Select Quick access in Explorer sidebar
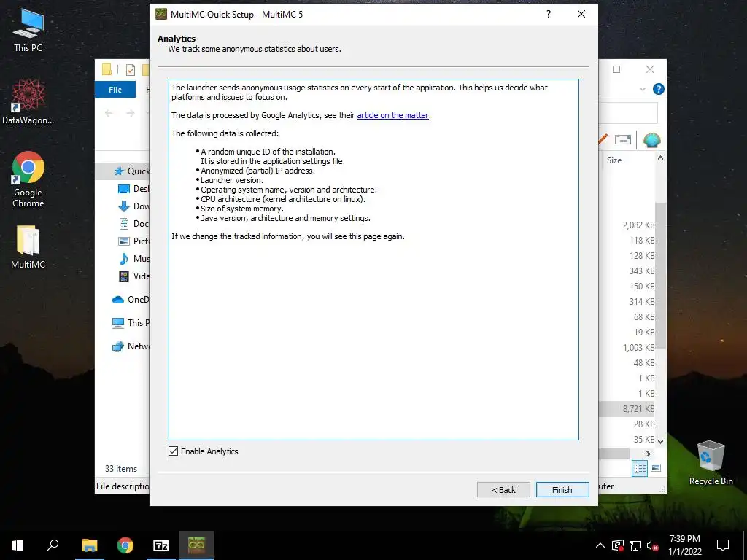The width and height of the screenshot is (747, 560). [131, 171]
